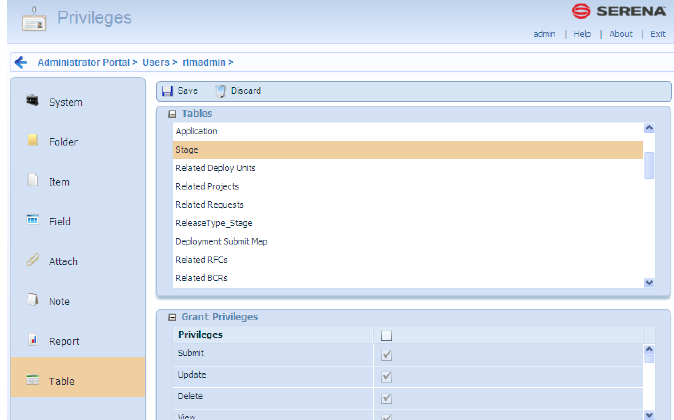Click the Item page icon
This screenshot has width=674, height=420.
33,180
